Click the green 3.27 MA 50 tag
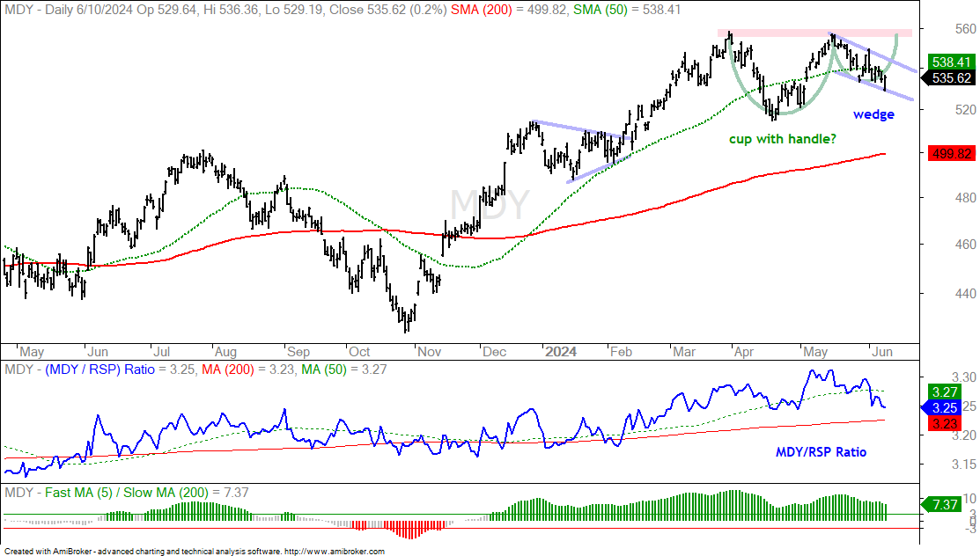This screenshot has height=556, width=980. point(945,391)
